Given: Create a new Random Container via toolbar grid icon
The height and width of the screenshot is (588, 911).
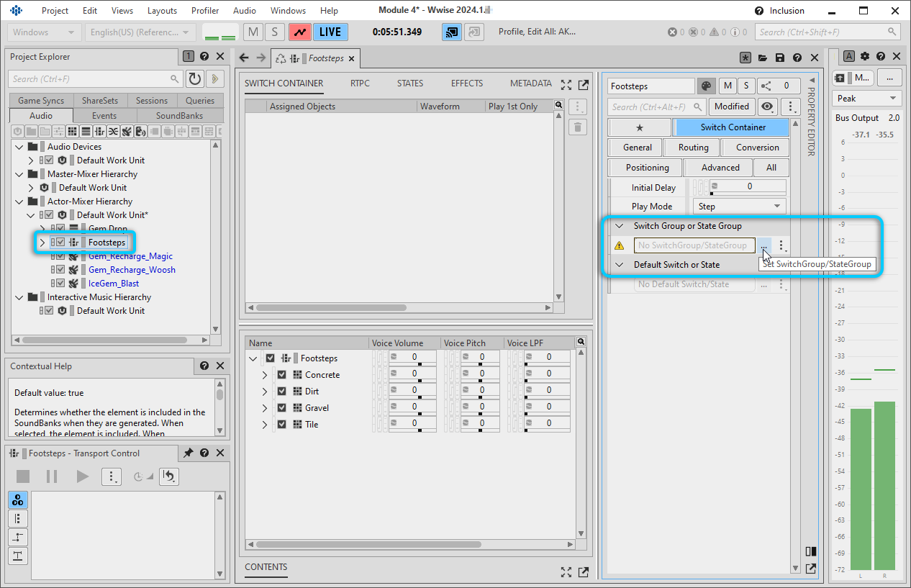Looking at the screenshot, I should [72, 132].
